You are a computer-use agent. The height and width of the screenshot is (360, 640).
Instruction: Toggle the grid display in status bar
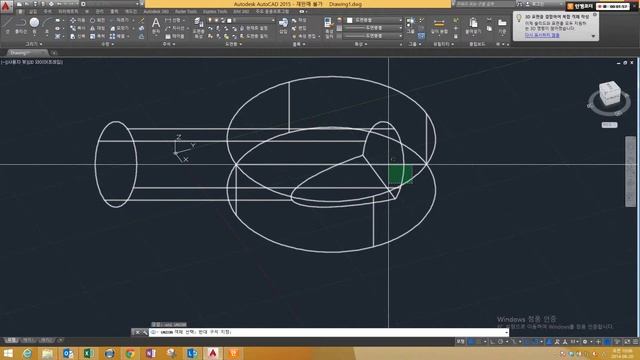pos(471,342)
